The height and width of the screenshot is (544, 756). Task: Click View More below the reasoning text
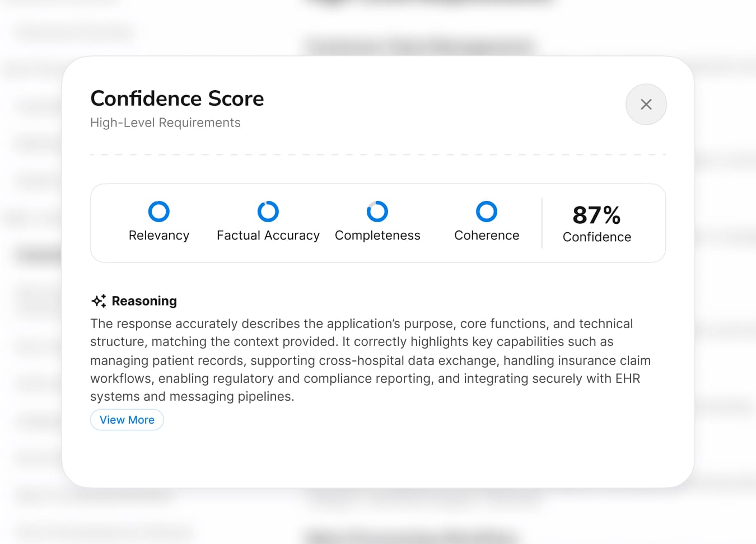[127, 420]
